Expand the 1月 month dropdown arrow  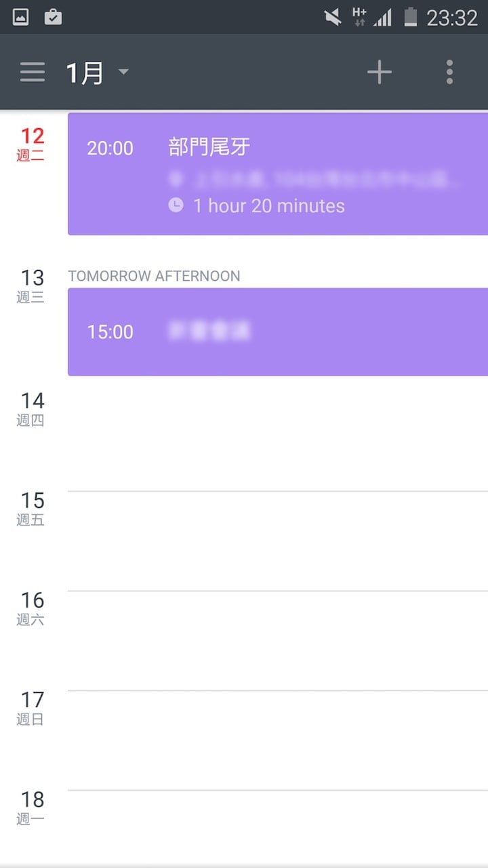coord(123,71)
